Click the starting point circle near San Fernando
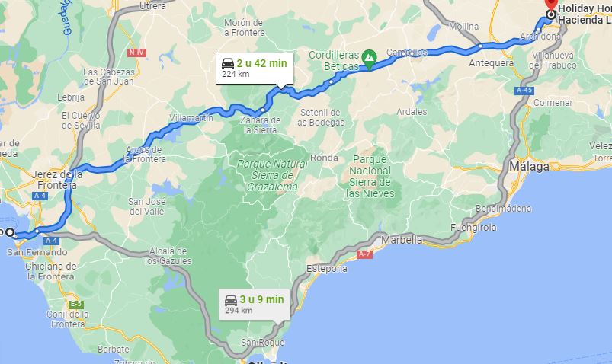Image resolution: width=612 pixels, height=364 pixels. pos(10,232)
